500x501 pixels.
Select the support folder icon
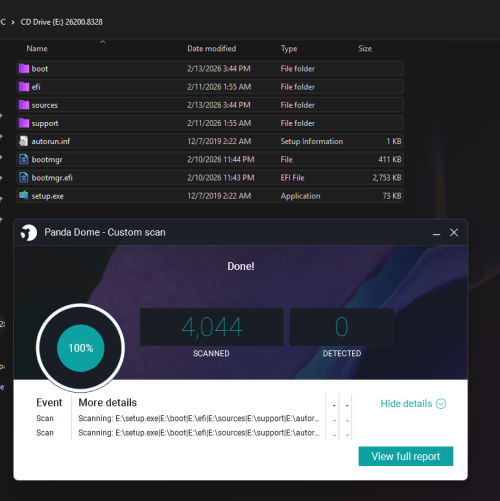click(x=24, y=123)
